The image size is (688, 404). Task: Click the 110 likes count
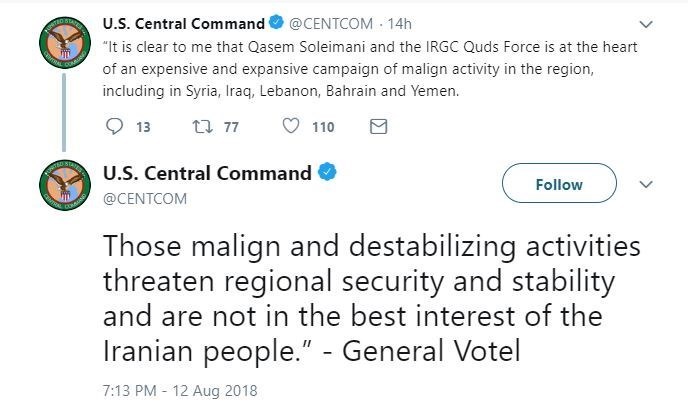pos(323,127)
